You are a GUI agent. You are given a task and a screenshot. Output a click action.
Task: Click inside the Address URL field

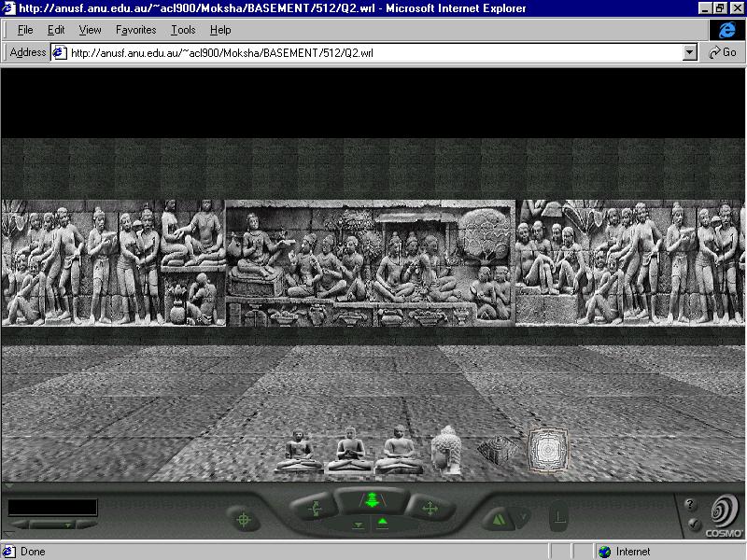tap(373, 53)
